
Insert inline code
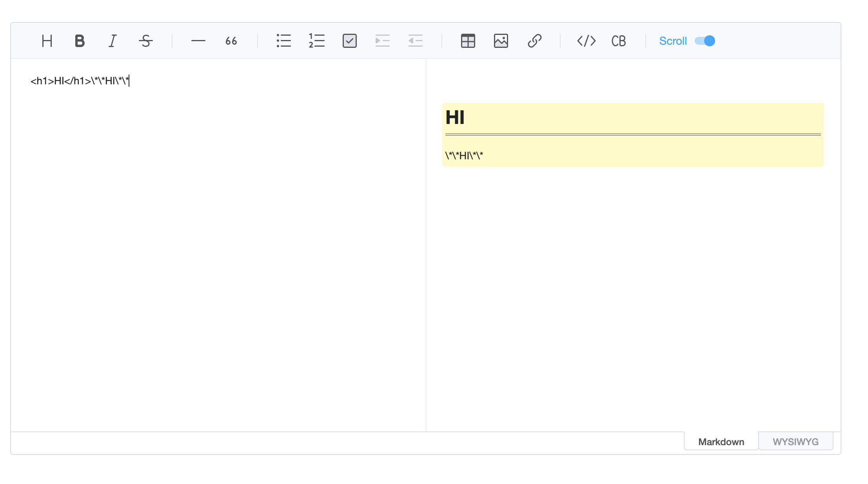coord(586,41)
